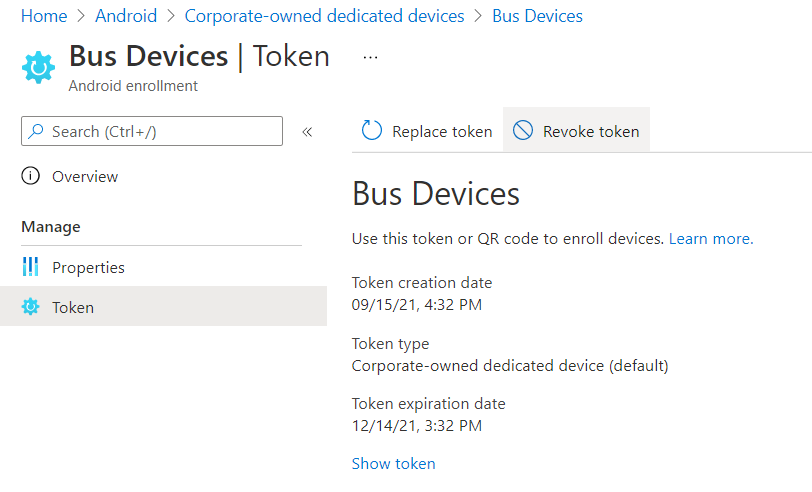Click the Token gear icon in sidebar

point(31,307)
